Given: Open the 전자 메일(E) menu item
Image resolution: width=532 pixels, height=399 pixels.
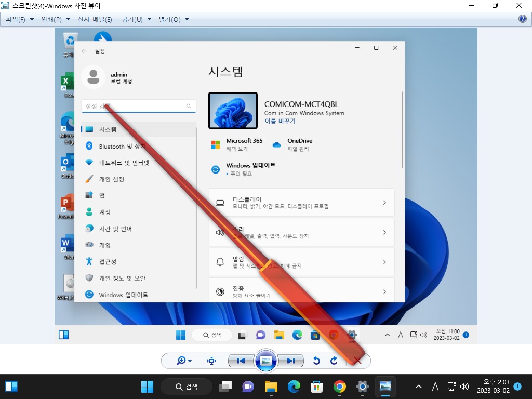Looking at the screenshot, I should point(95,19).
